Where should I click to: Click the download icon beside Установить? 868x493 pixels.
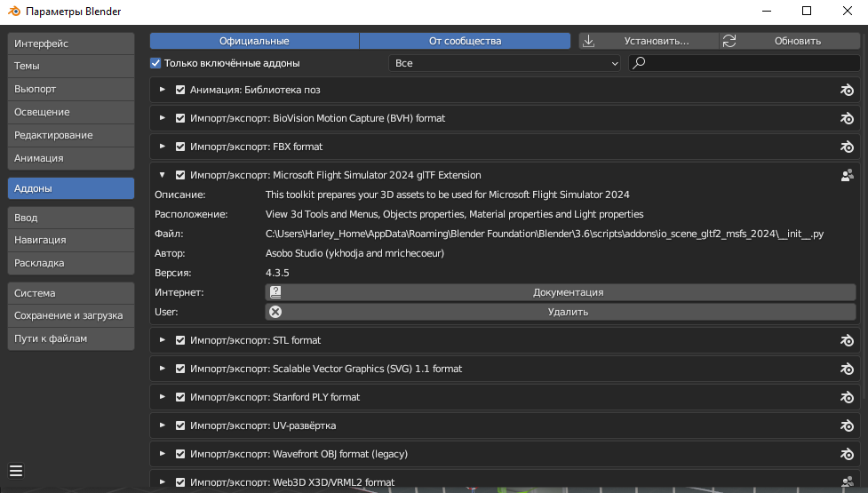[x=588, y=41]
